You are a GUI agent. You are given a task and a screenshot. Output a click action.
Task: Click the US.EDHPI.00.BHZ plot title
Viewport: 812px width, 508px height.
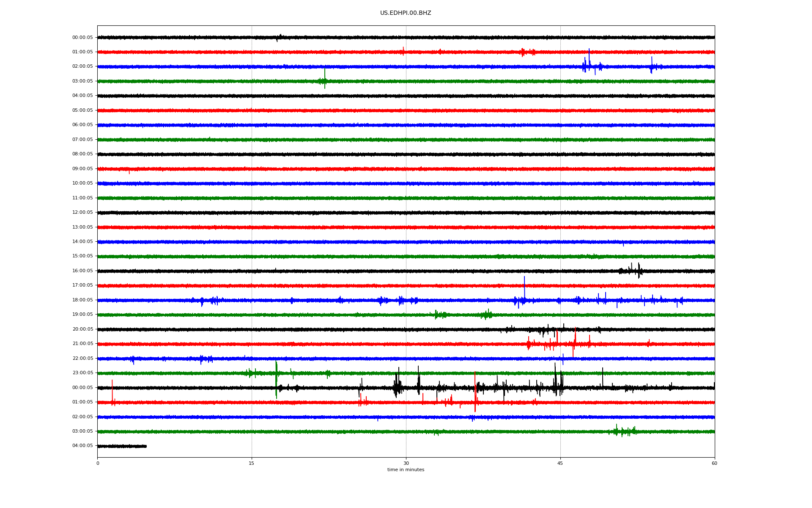click(405, 13)
